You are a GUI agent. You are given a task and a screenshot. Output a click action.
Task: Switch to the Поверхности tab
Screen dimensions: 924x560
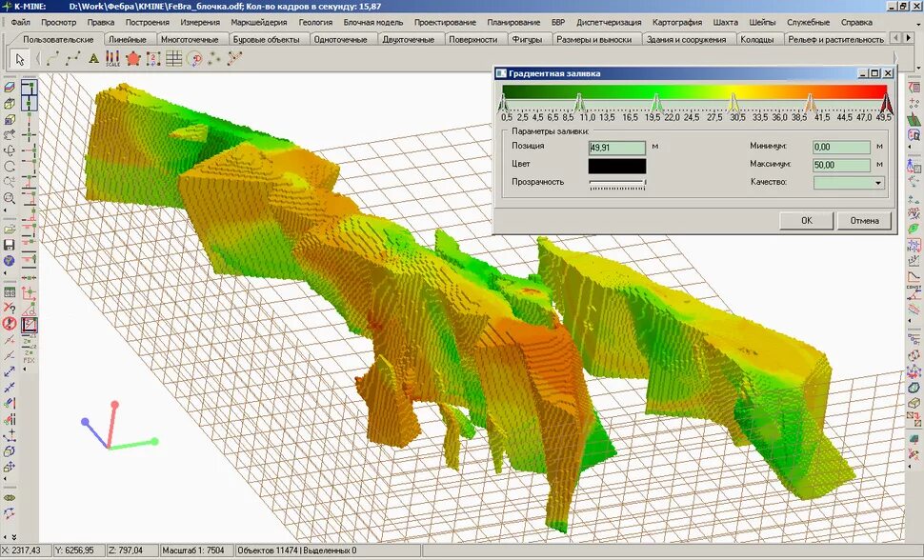pos(472,39)
